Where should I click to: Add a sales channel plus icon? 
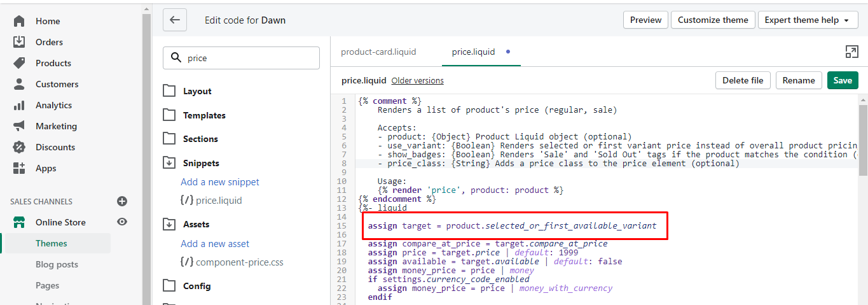click(x=122, y=201)
